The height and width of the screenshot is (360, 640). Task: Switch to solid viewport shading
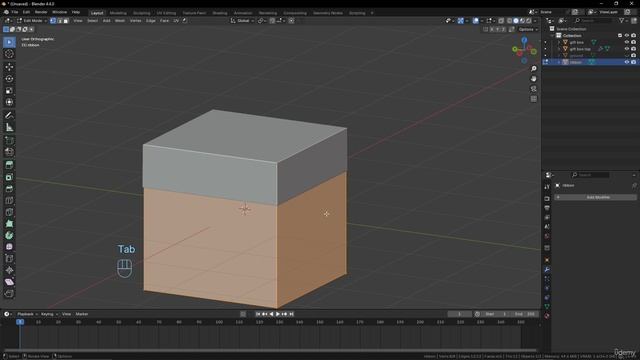pos(516,20)
